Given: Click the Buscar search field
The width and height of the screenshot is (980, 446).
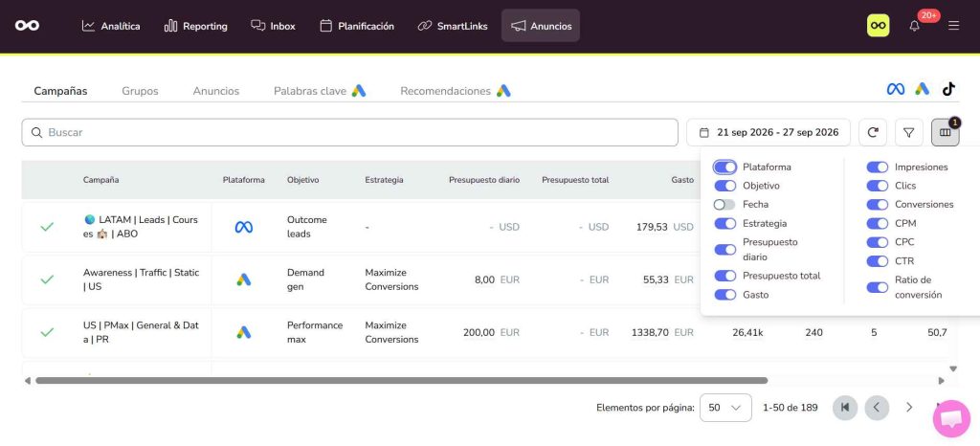Looking at the screenshot, I should point(350,132).
